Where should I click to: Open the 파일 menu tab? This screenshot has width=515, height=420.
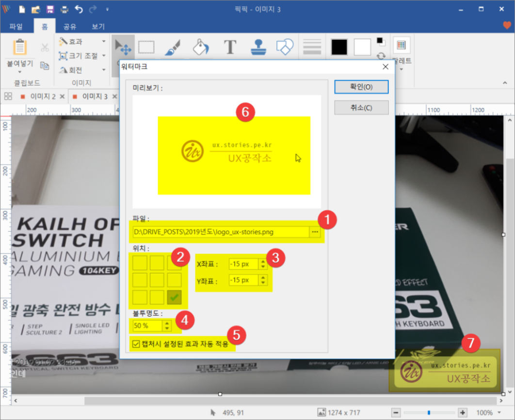(x=16, y=27)
